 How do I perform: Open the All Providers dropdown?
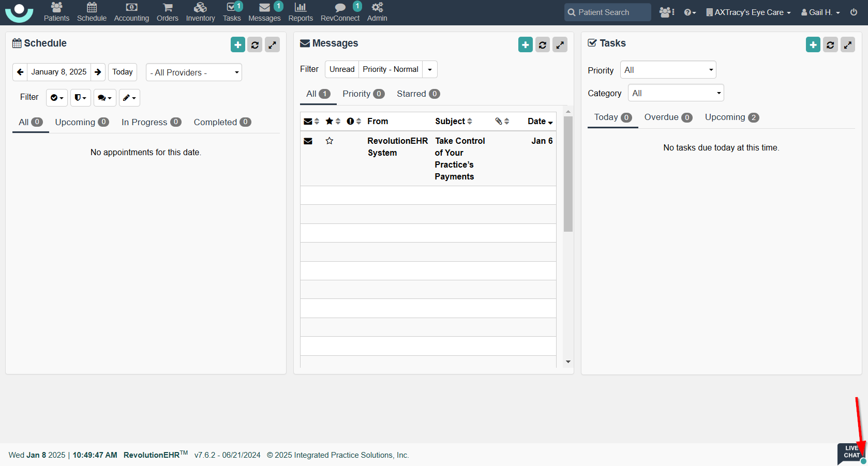pos(194,72)
